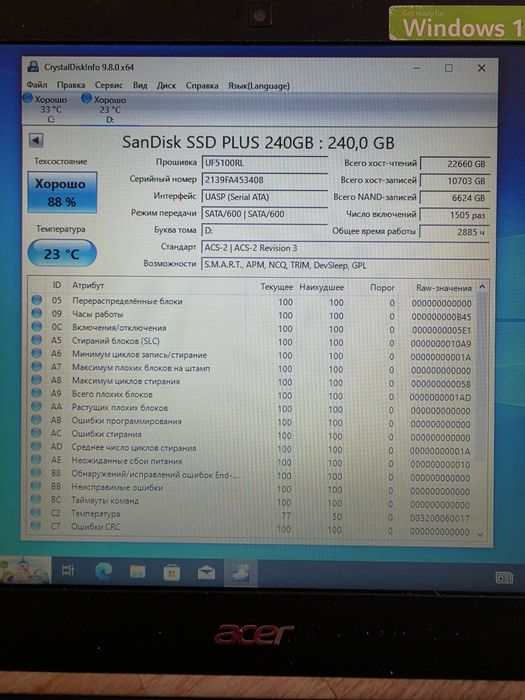Click the Хорошо 88 % health status button
The height and width of the screenshot is (700, 525).
pos(62,192)
